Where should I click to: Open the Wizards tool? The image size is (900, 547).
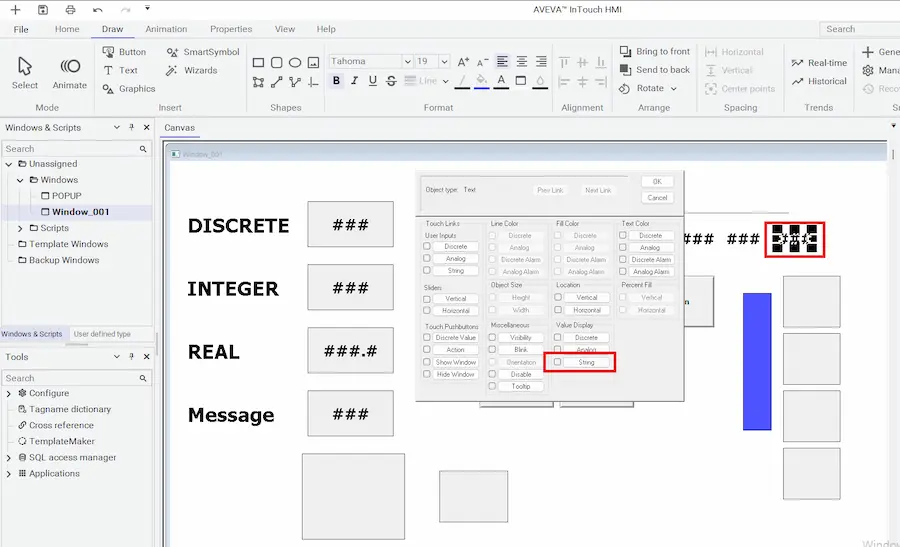click(192, 70)
